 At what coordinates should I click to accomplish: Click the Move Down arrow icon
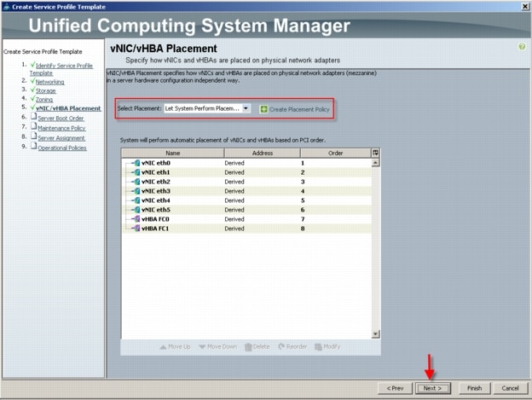tap(202, 347)
